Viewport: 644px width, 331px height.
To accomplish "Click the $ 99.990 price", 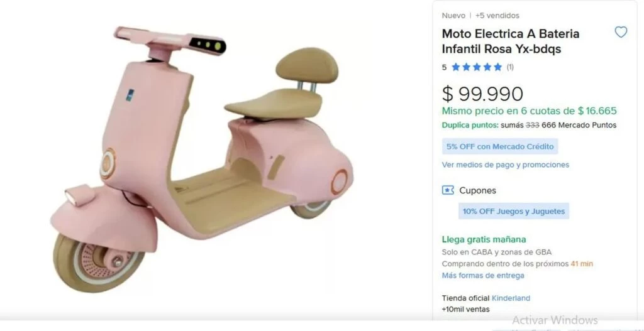I will pyautogui.click(x=482, y=94).
